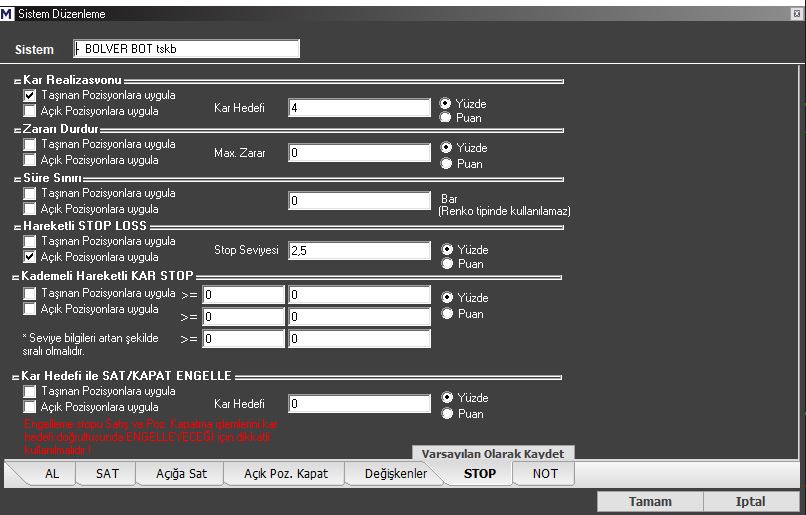
Task: Check Taşınan Pozisyonlara uygula under SAT/KAPAT ENGELLE
Action: 30,391
